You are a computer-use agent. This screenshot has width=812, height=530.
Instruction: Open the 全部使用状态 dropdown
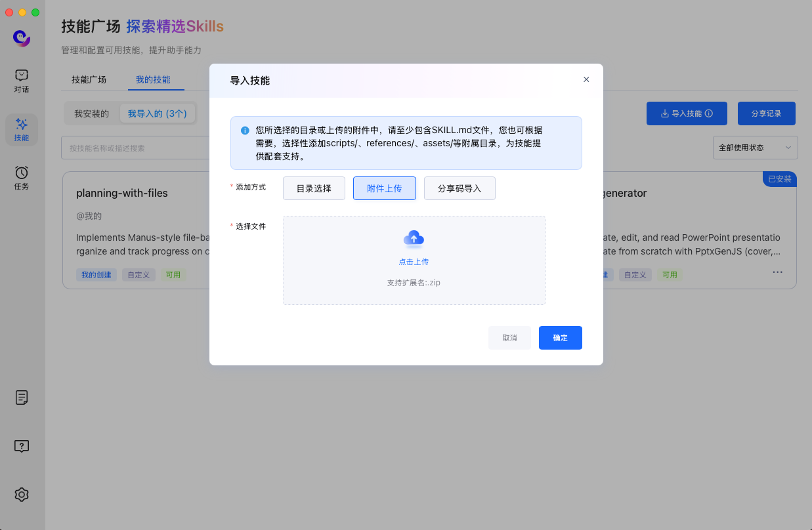tap(756, 148)
